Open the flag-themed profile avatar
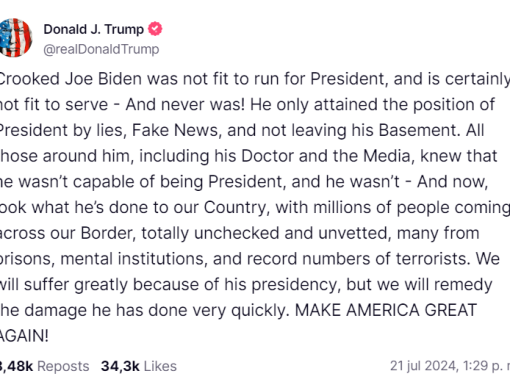510x382 pixels. click(x=15, y=38)
